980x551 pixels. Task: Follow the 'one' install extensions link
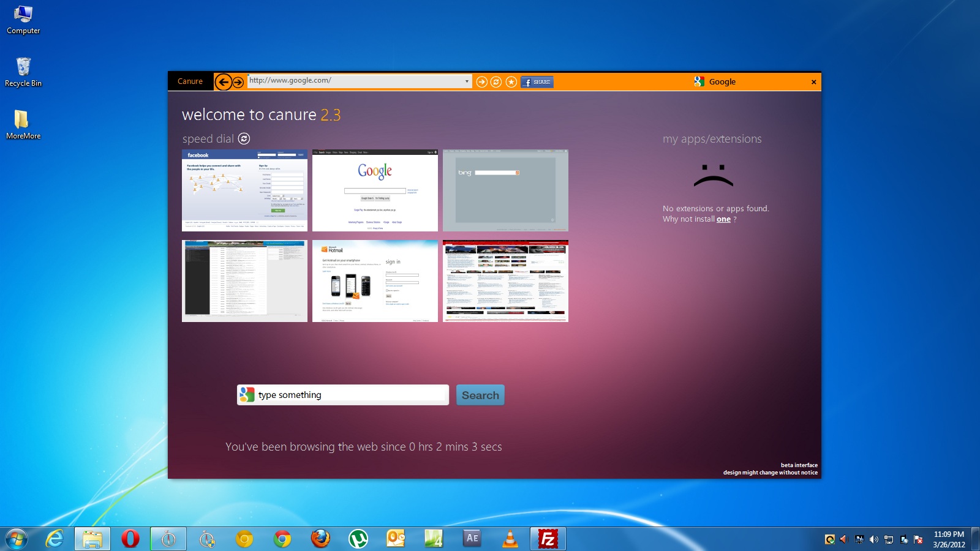[723, 219]
